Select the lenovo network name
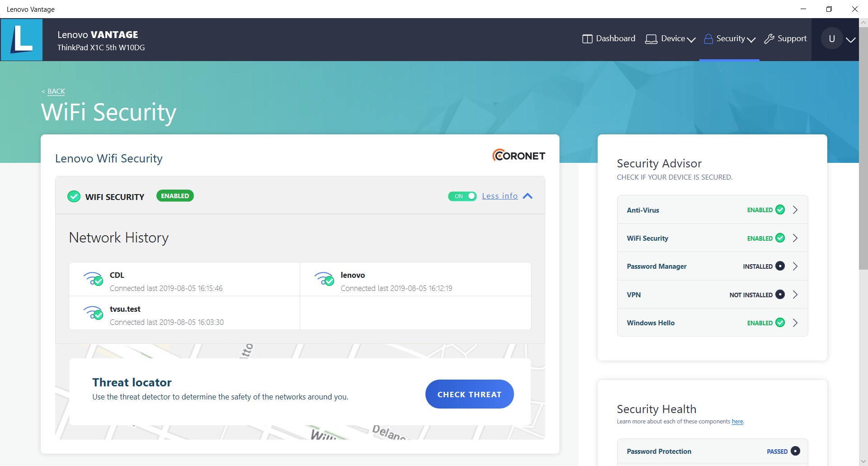Image resolution: width=868 pixels, height=466 pixels. coord(353,275)
